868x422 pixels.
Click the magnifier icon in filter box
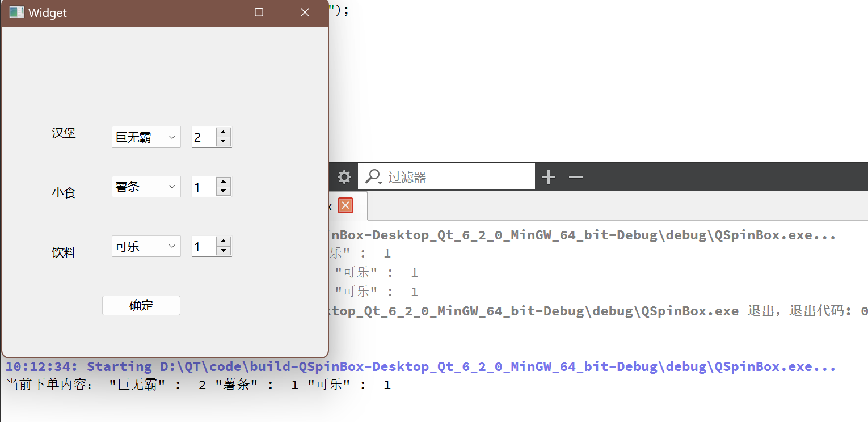(x=373, y=177)
